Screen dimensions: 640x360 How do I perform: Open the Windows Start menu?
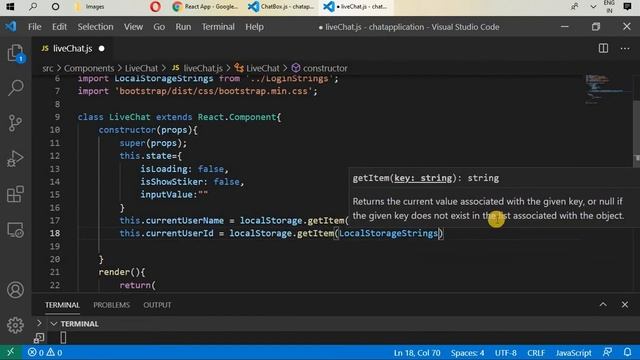coord(10,7)
